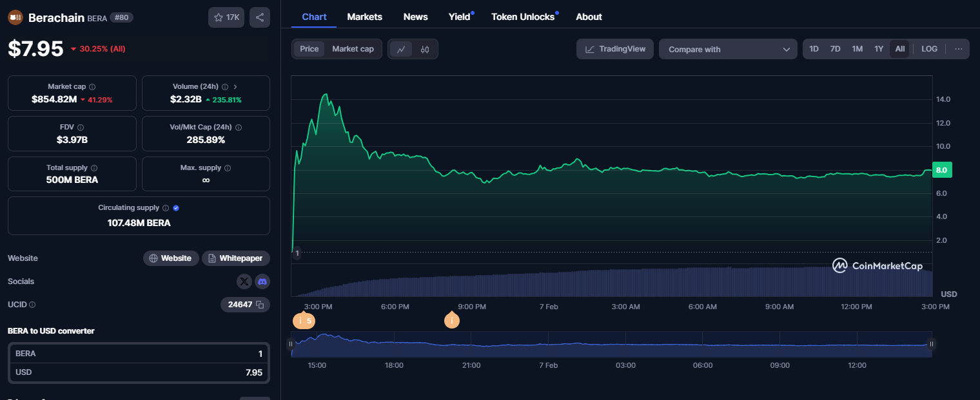Move the right handle of chart range slider

931,344
